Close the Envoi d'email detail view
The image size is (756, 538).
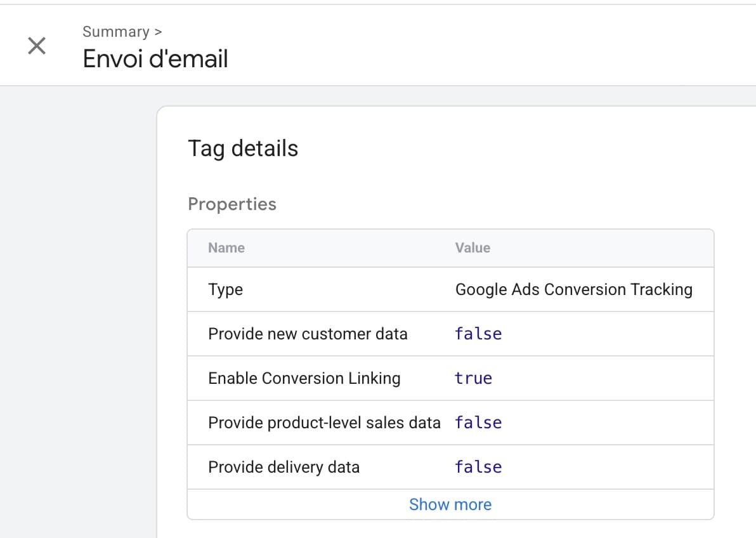36,45
